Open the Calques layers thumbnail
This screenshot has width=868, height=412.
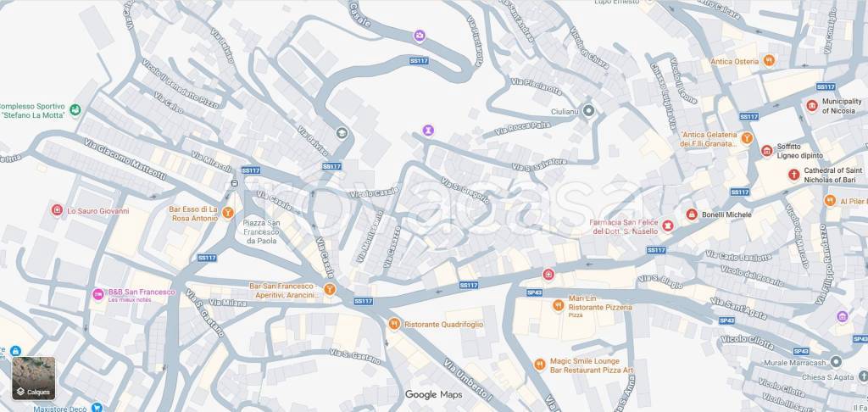pyautogui.click(x=34, y=378)
